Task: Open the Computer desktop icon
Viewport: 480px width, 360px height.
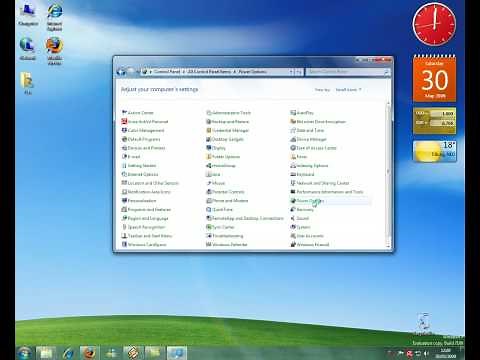Action: click(28, 15)
